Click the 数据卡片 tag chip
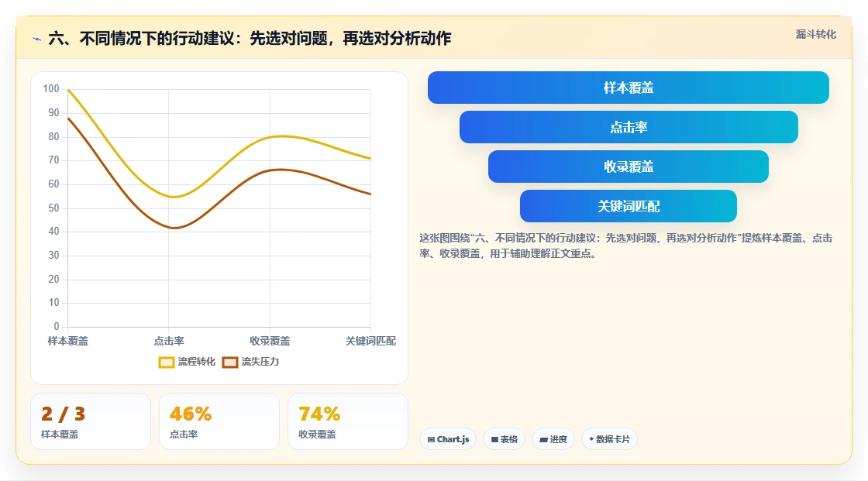The width and height of the screenshot is (868, 481). pyautogui.click(x=609, y=439)
